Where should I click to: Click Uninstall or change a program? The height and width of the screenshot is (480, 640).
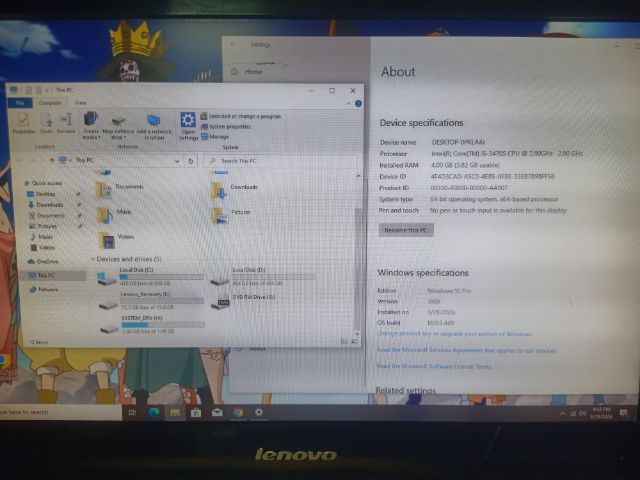pyautogui.click(x=244, y=116)
